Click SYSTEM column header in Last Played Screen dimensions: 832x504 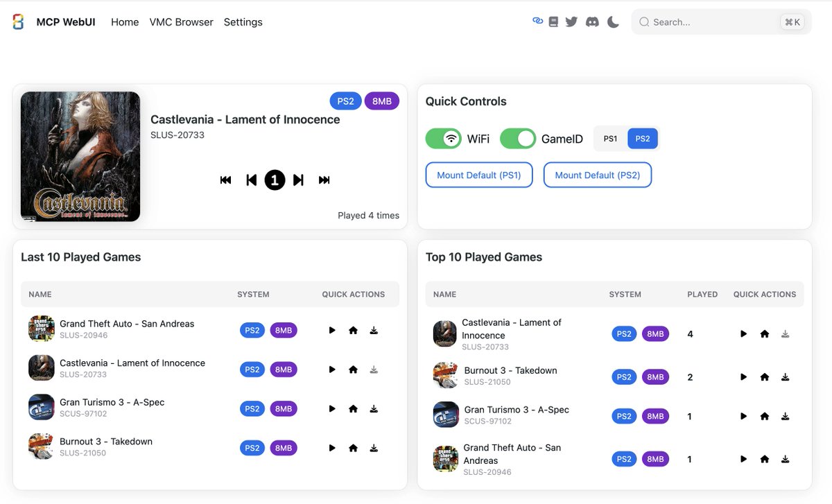pyautogui.click(x=253, y=295)
